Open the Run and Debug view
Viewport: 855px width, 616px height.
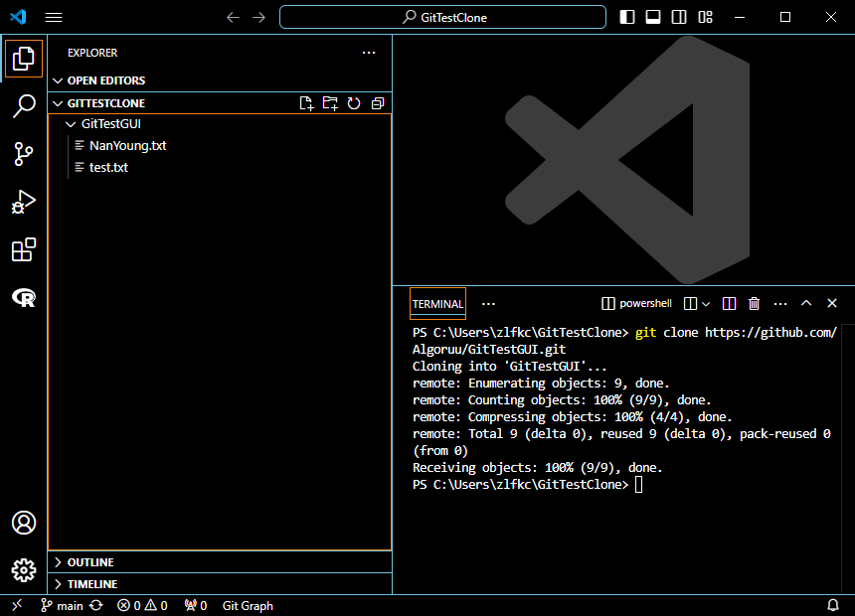[x=24, y=202]
